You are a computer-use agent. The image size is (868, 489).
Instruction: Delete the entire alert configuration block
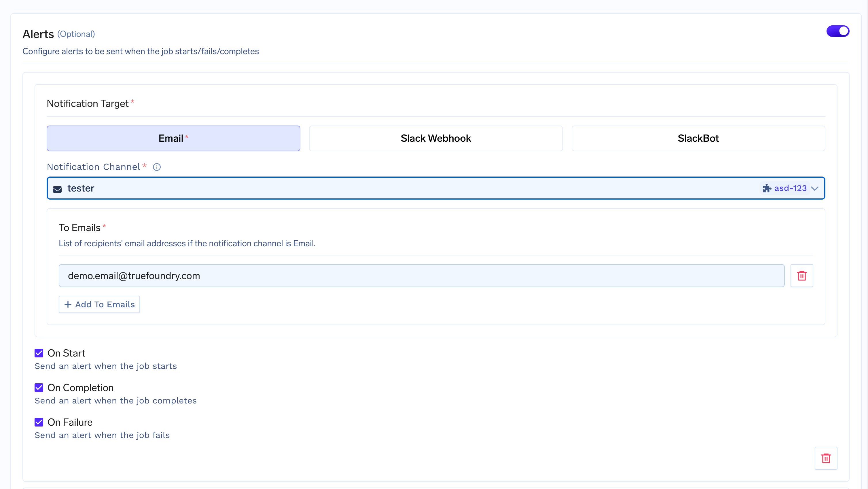click(x=826, y=458)
